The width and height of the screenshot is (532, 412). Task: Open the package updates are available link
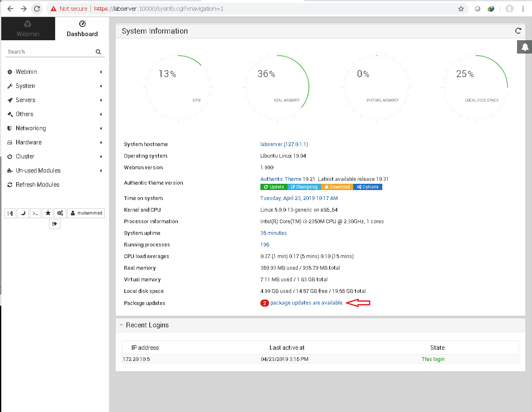point(306,303)
